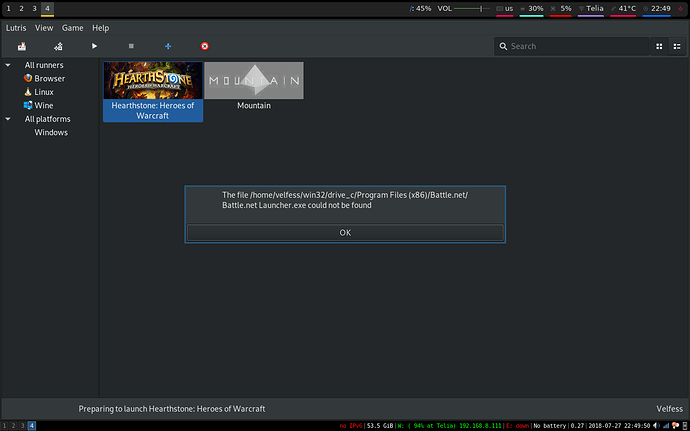Screen dimensions: 690x431
Task: Click the no IPv6 status text
Action: 351,426
